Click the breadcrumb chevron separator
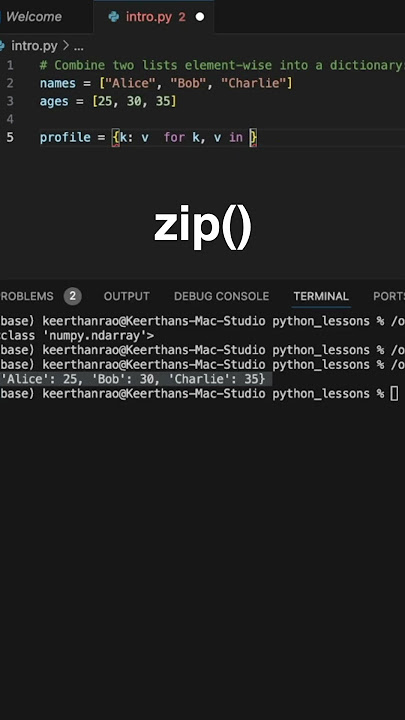The image size is (405, 720). [66, 46]
